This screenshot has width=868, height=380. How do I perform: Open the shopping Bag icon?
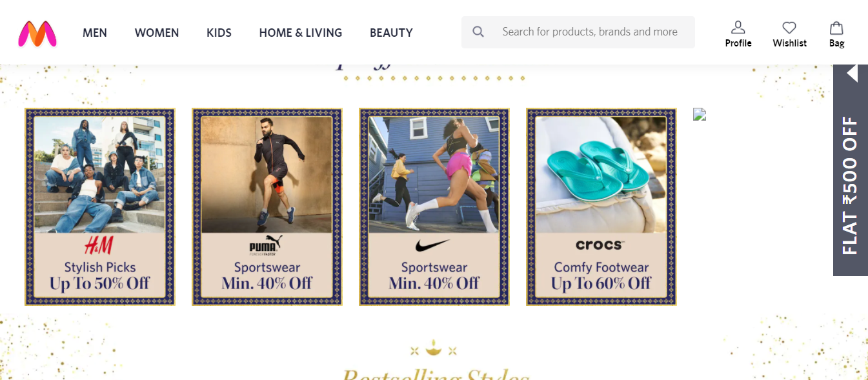(x=836, y=28)
